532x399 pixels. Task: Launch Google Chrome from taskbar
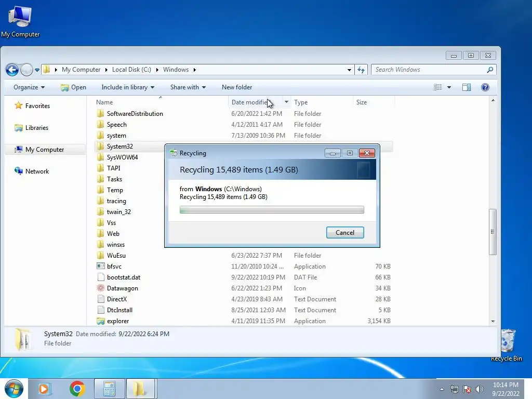click(x=77, y=389)
